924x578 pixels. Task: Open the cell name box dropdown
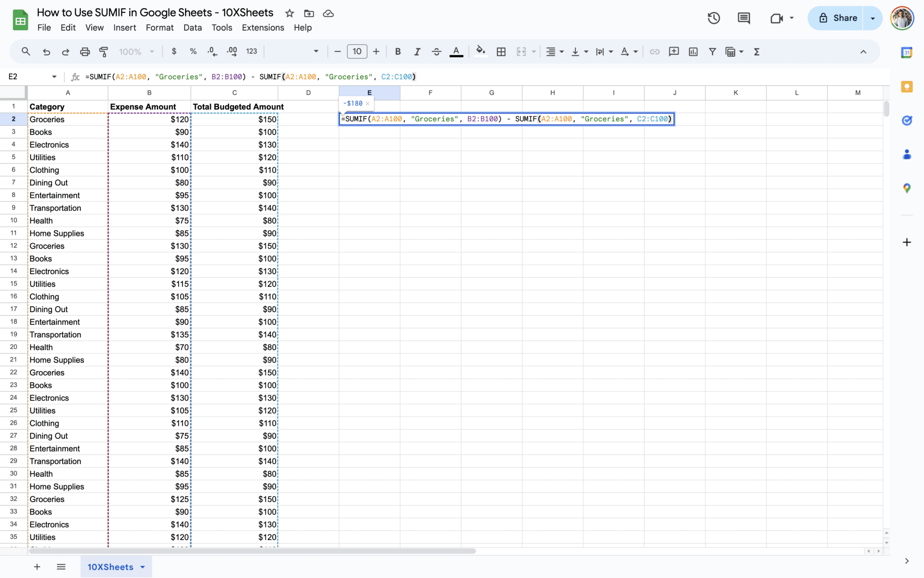54,77
